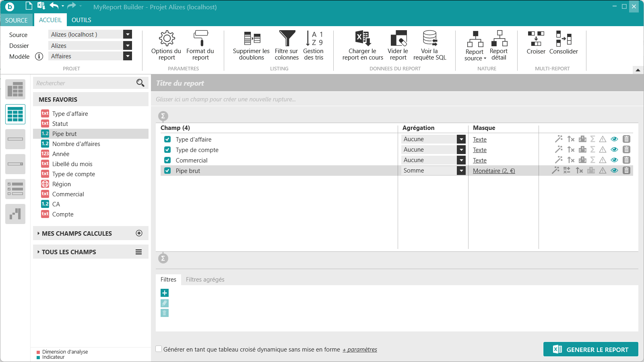Uncheck the Type d'affaire field checkbox
The height and width of the screenshot is (362, 644).
[x=167, y=140]
